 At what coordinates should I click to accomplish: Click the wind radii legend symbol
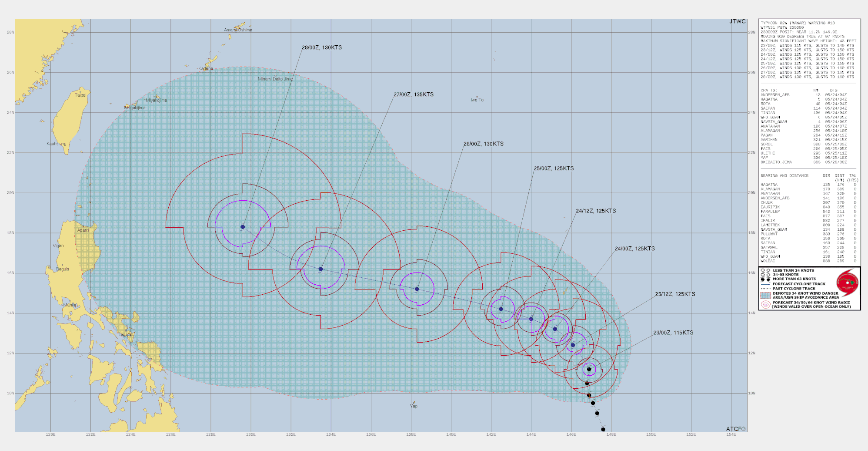click(765, 304)
